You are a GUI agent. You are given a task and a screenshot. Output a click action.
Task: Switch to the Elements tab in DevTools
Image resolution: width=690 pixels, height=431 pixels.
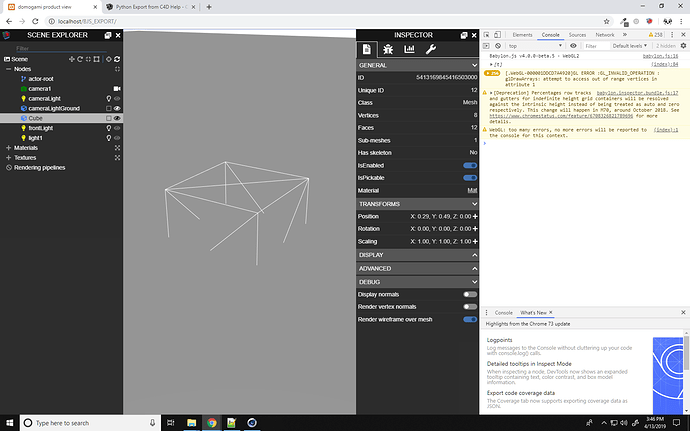(523, 34)
